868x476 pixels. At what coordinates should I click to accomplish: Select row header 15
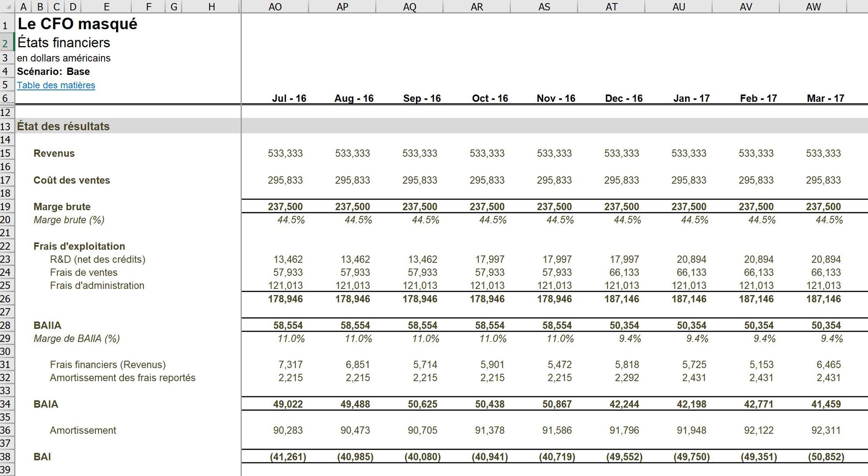[7, 153]
